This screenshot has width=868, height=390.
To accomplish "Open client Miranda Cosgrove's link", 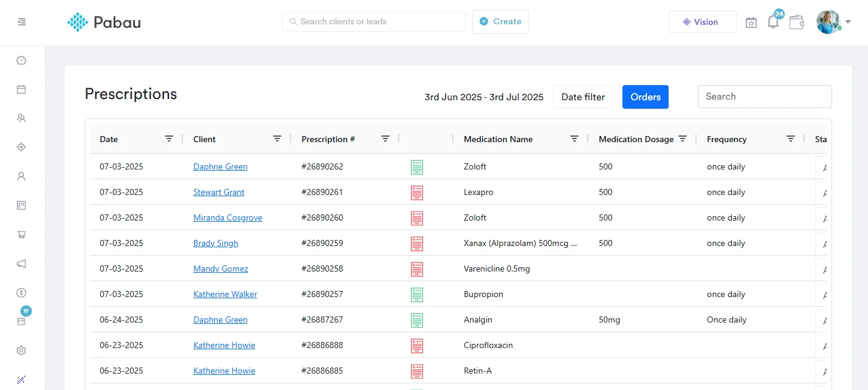I will (x=227, y=217).
